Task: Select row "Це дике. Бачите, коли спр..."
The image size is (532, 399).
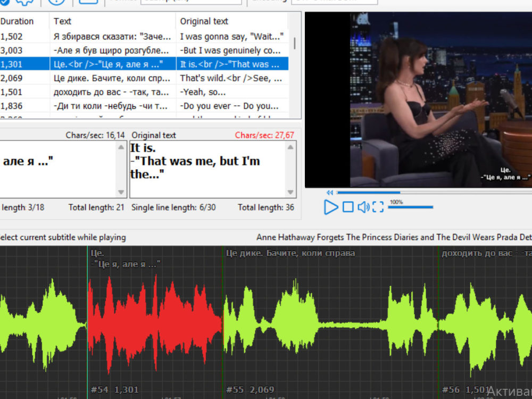Action: tap(144, 78)
